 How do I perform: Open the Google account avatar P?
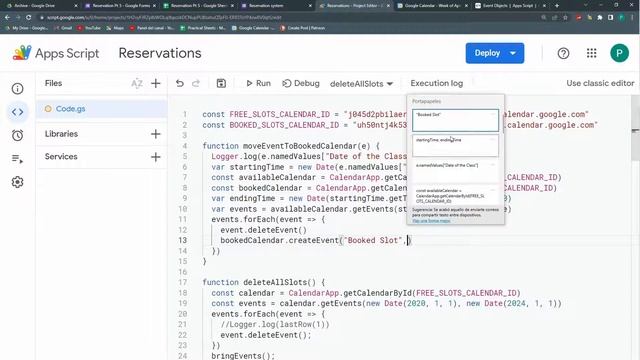point(619,53)
